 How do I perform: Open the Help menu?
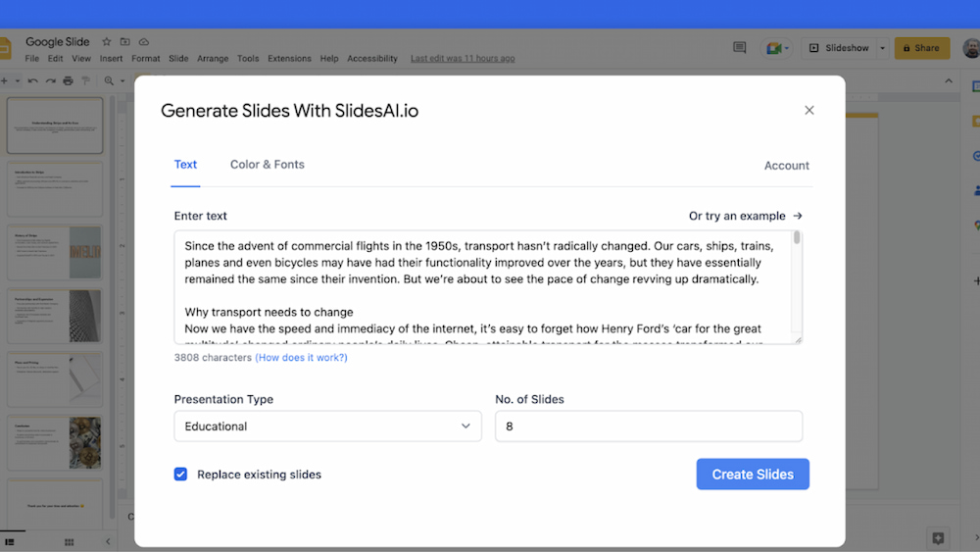coord(329,58)
